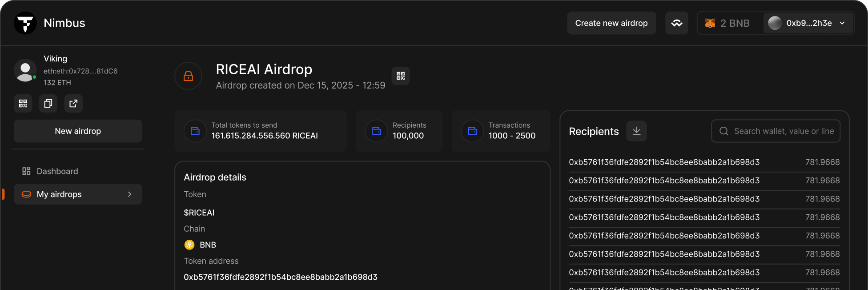Click the 132 ETH balance text
The height and width of the screenshot is (290, 868).
tap(57, 83)
